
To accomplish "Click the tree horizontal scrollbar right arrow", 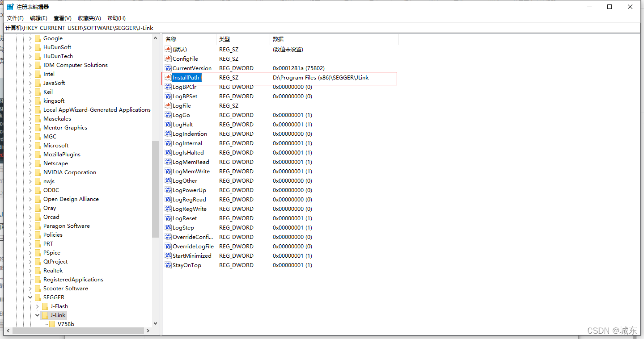I will 148,331.
